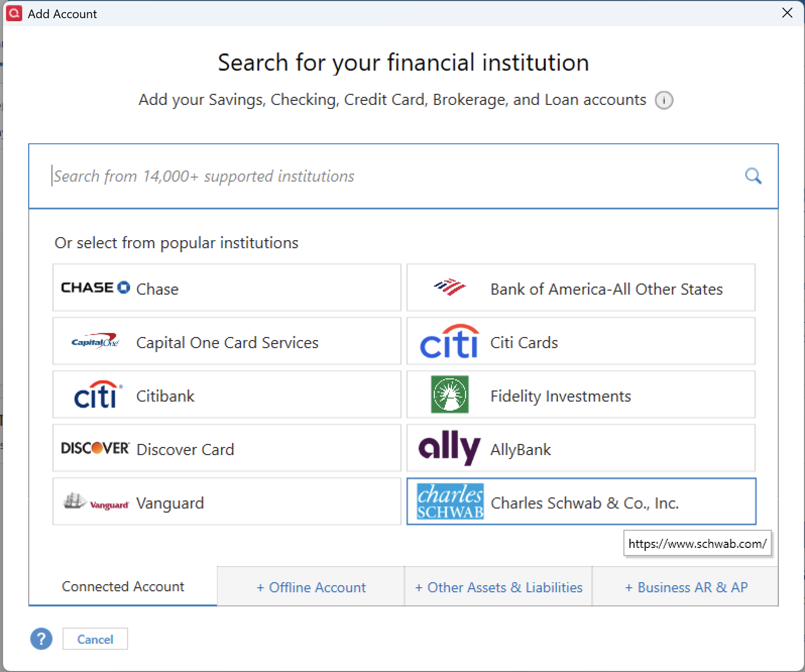Switch to Business AR & AP tab

(x=686, y=587)
